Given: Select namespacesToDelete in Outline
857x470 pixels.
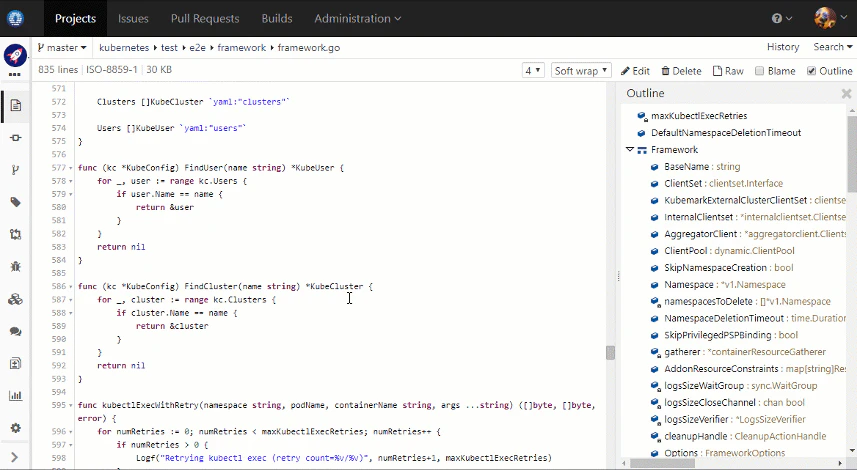Looking at the screenshot, I should click(x=747, y=302).
